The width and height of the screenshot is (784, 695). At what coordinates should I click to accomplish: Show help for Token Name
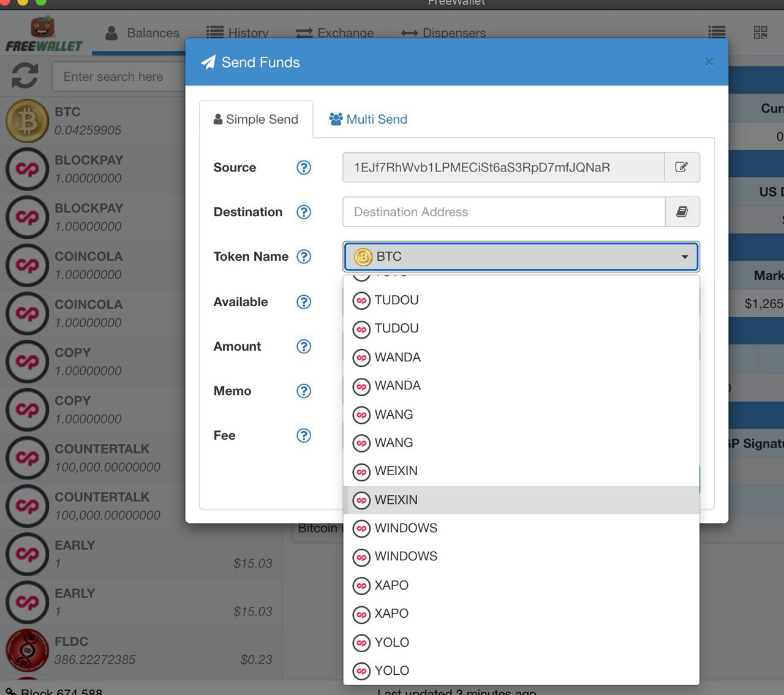pyautogui.click(x=304, y=257)
